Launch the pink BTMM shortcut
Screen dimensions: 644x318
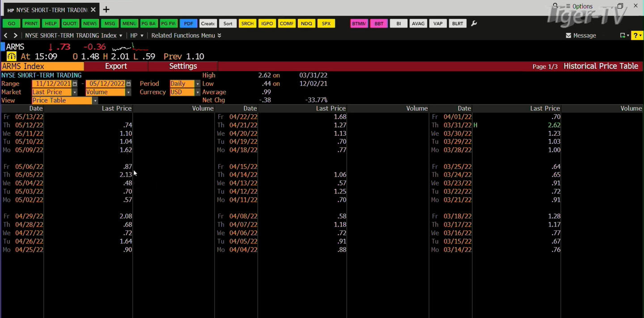(359, 23)
